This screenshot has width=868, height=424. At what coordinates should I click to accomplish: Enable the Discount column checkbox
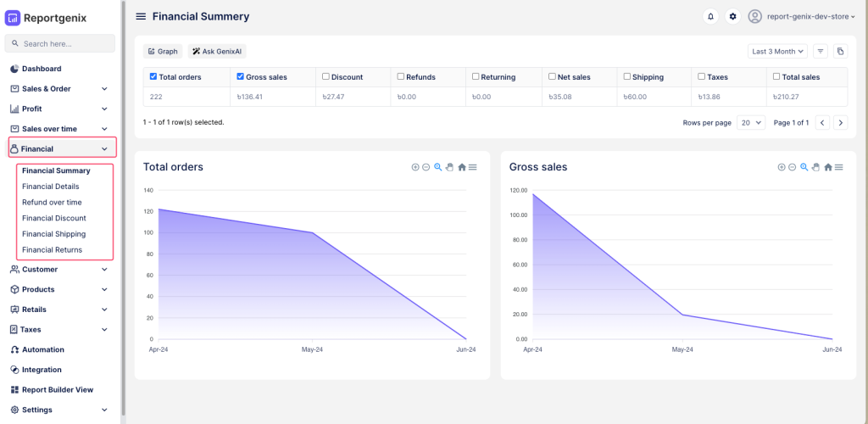325,76
